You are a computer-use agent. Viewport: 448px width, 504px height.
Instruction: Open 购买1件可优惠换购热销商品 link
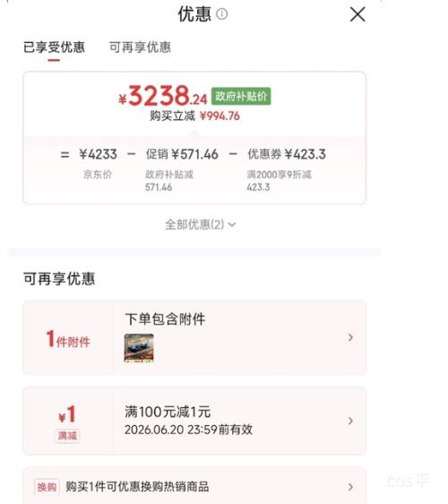pos(137,487)
